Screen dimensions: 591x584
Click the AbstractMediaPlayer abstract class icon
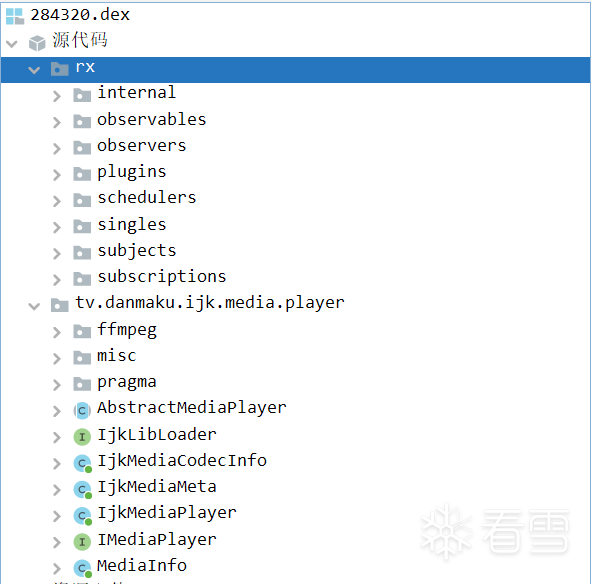pyautogui.click(x=82, y=411)
